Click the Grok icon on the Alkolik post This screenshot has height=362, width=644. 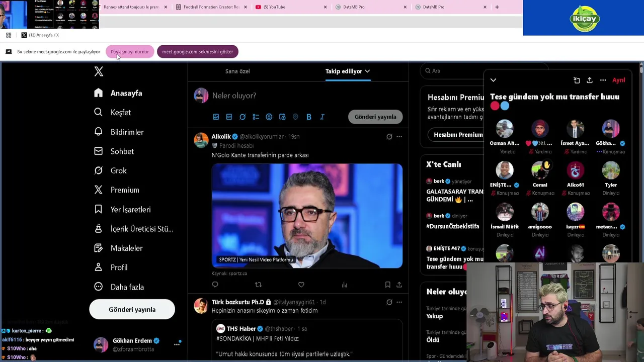tap(389, 136)
